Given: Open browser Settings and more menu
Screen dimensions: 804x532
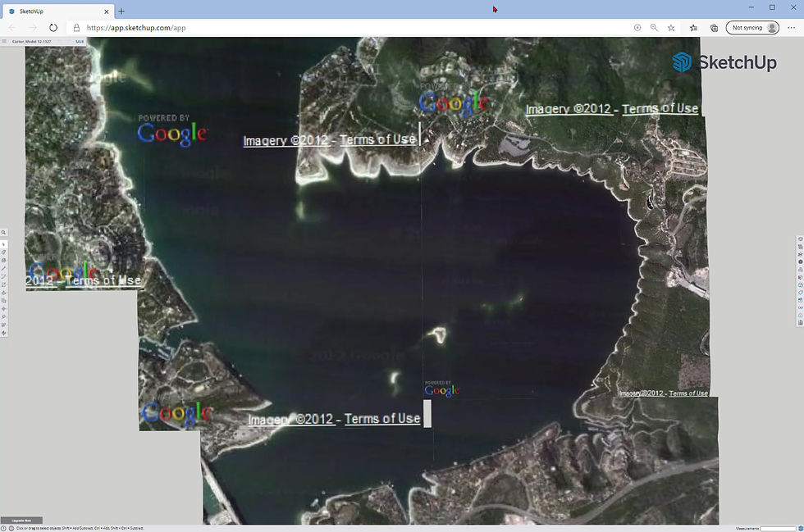Looking at the screenshot, I should click(x=791, y=28).
